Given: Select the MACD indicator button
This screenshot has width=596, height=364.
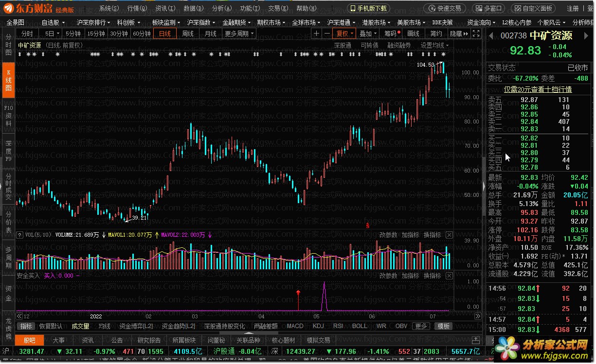Looking at the screenshot, I should click(x=295, y=326).
